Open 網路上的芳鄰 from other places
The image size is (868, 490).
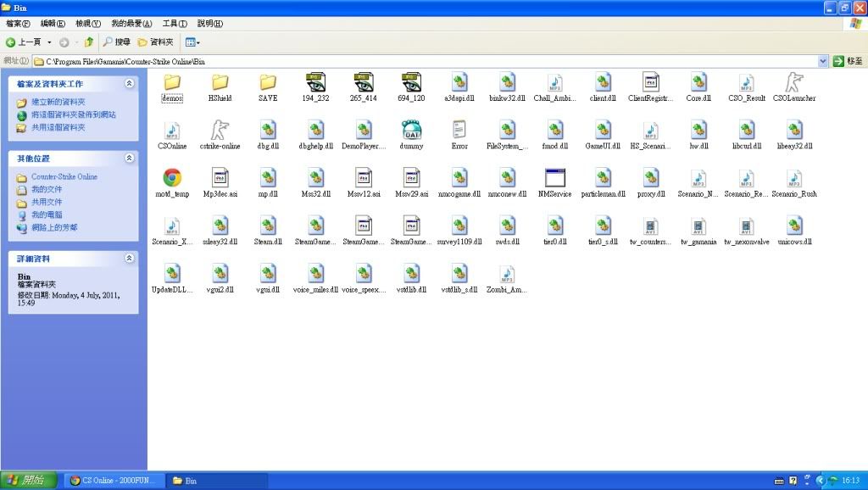pos(54,227)
